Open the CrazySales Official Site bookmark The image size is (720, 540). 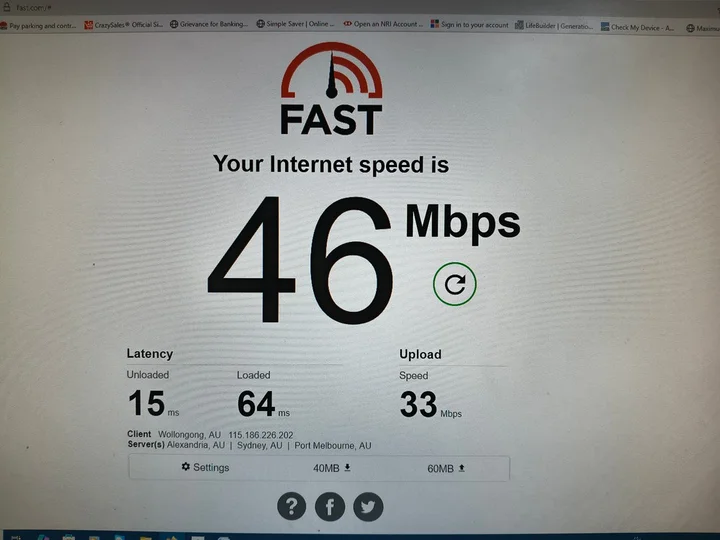coord(124,25)
